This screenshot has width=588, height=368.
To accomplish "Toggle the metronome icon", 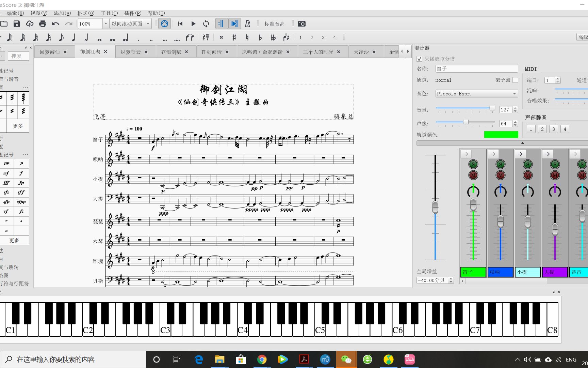I will (248, 24).
